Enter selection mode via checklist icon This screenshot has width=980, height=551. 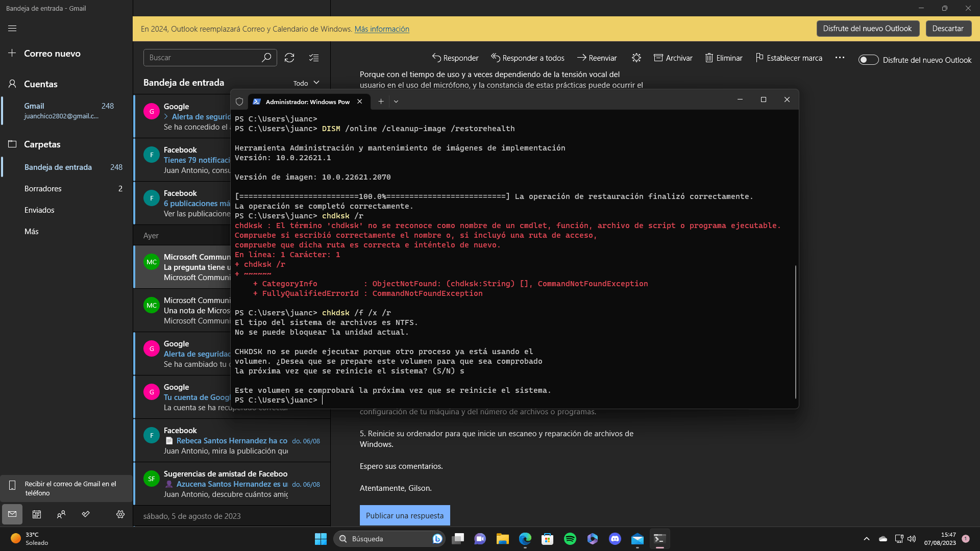coord(314,58)
